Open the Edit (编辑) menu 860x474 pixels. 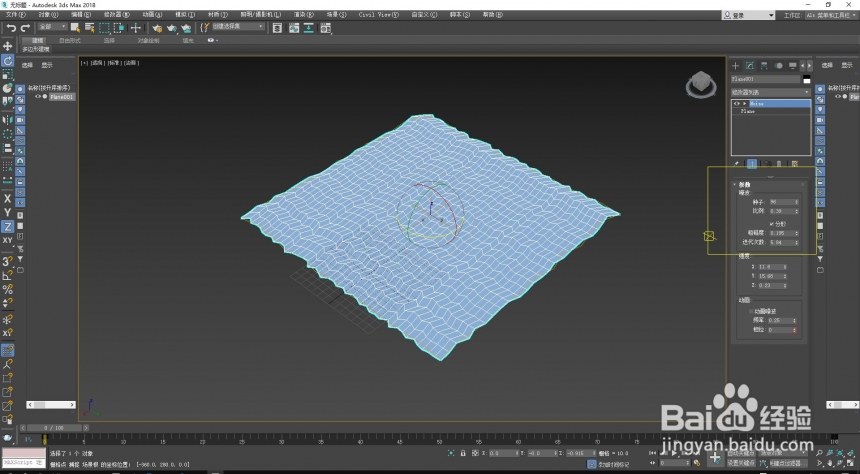click(81, 15)
